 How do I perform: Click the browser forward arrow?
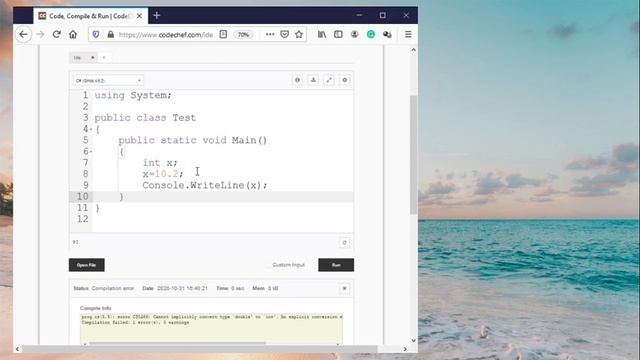coord(40,34)
